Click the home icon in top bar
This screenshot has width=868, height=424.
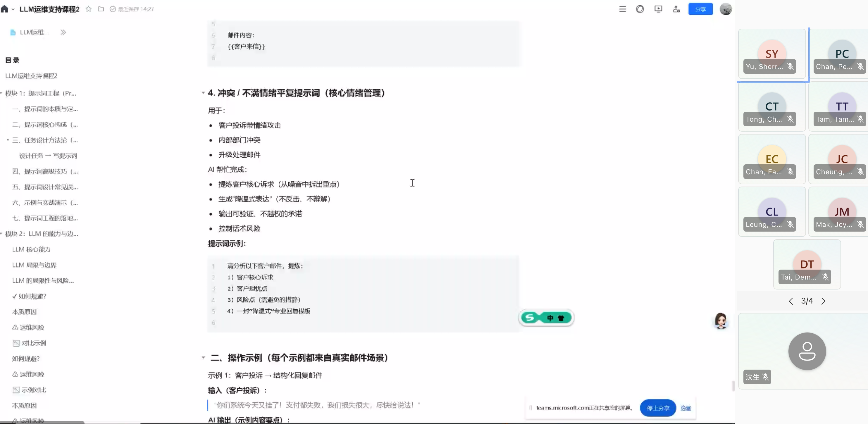pos(4,9)
